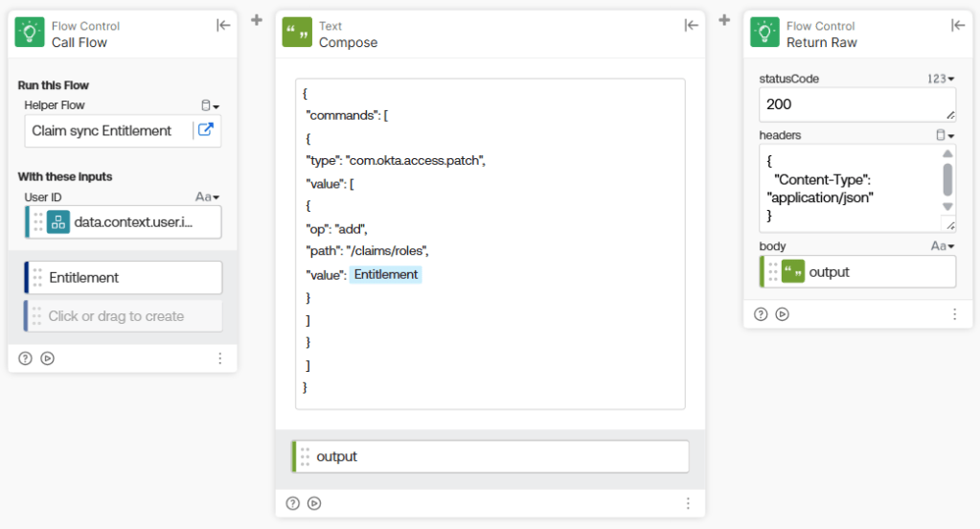The image size is (980, 529).
Task: Click the Entitlement pill in Compose text
Action: click(386, 274)
